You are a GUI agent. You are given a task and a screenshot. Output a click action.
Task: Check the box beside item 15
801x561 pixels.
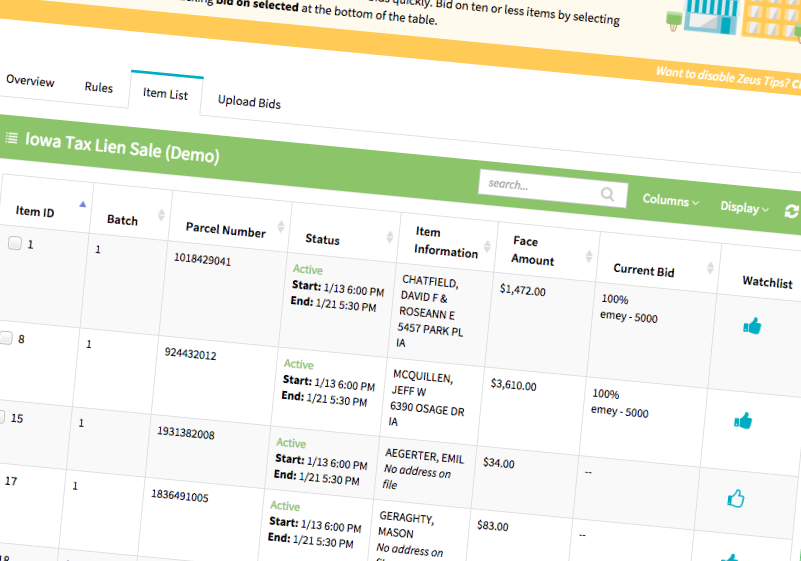coord(2,417)
